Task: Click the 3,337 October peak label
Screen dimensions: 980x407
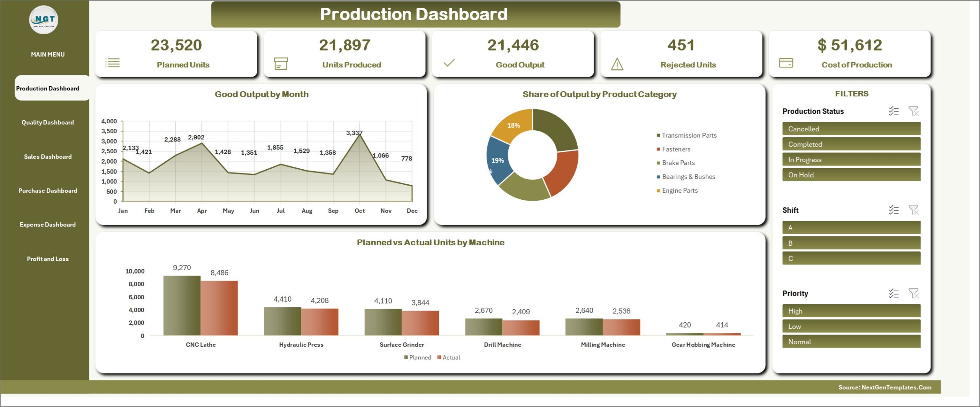Action: [354, 133]
